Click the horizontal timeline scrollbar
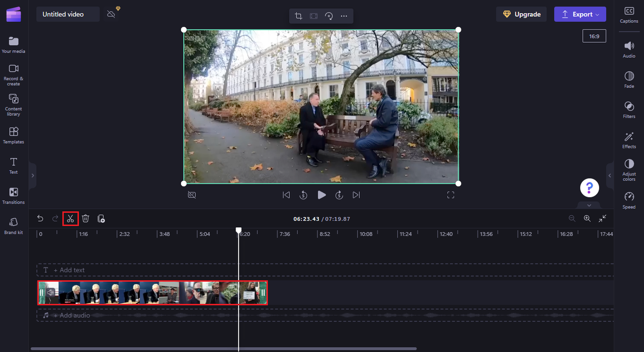The width and height of the screenshot is (644, 352). tap(223, 348)
